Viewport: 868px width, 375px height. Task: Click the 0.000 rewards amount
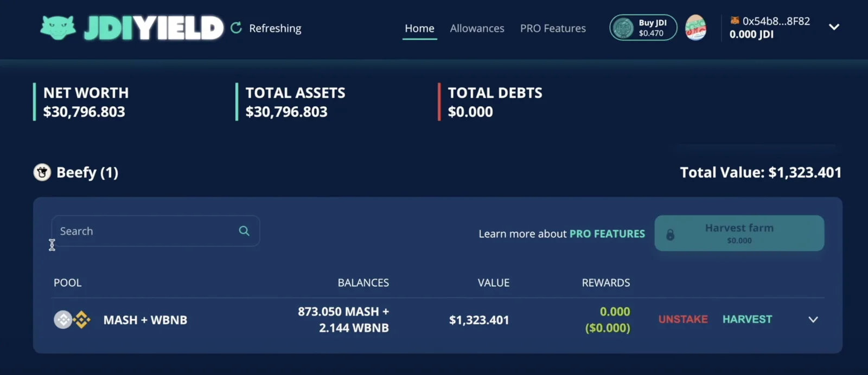click(615, 312)
